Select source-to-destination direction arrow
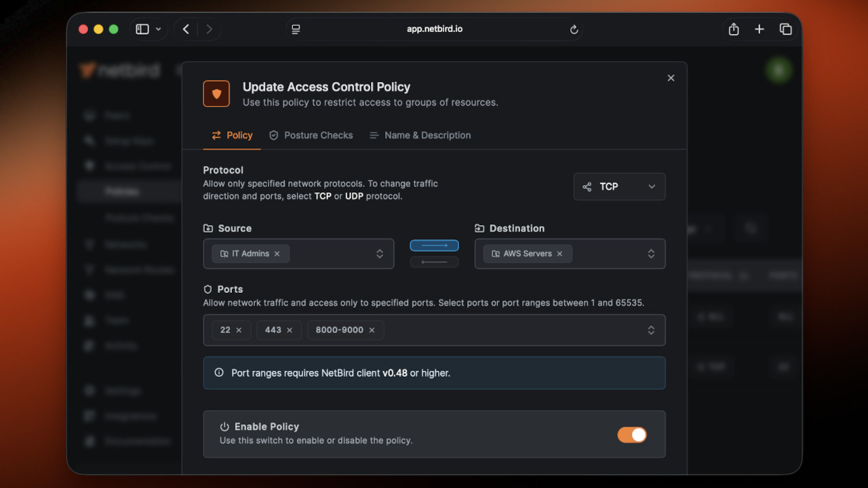This screenshot has height=488, width=868. pyautogui.click(x=434, y=245)
